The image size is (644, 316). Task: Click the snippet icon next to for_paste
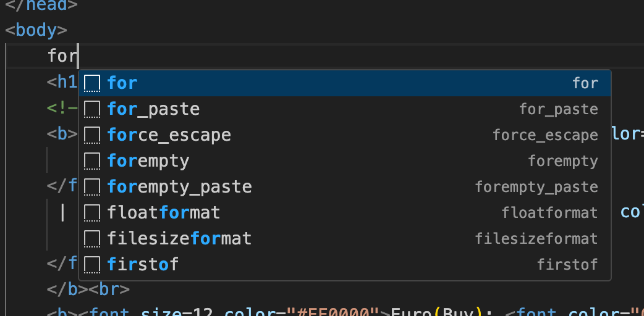pos(92,109)
